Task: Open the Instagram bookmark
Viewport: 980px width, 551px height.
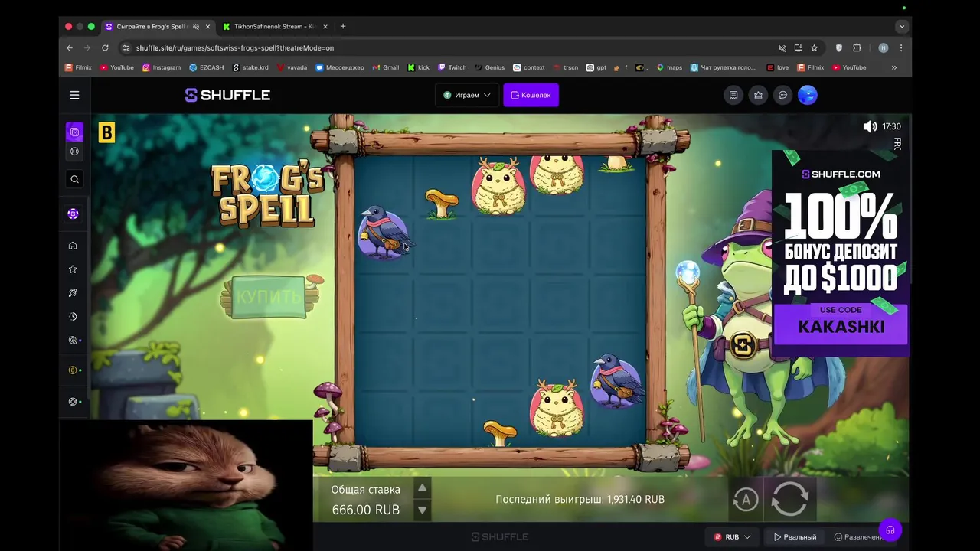Action: (x=162, y=67)
